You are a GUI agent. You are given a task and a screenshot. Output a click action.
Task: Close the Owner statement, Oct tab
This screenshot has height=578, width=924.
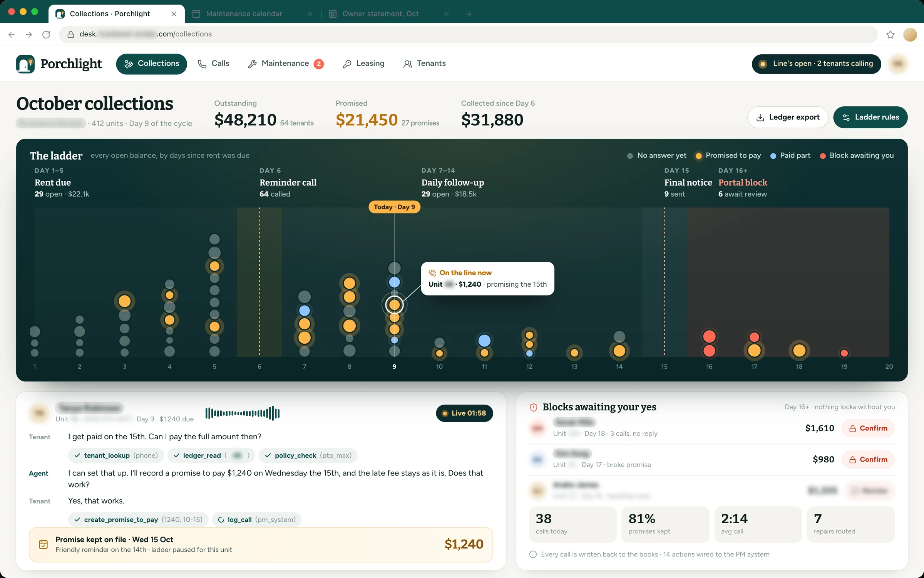tap(446, 14)
